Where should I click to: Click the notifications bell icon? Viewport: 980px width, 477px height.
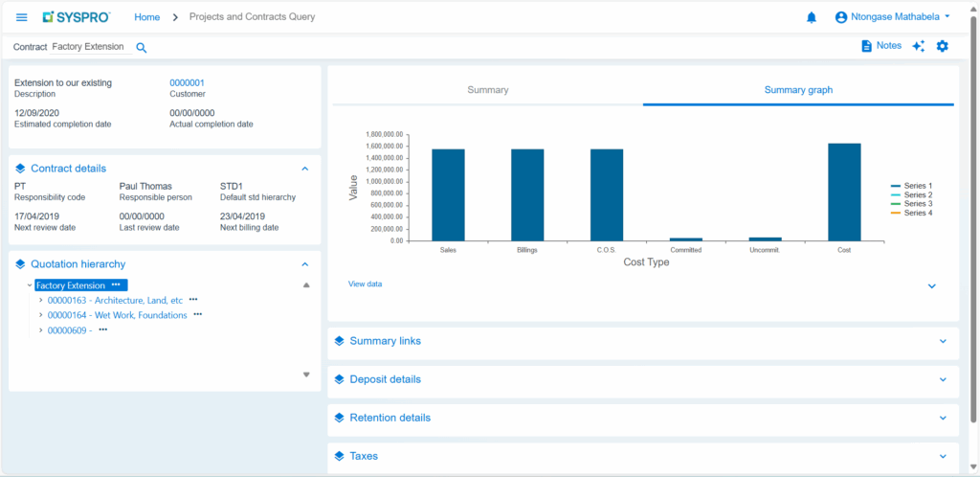(x=812, y=17)
